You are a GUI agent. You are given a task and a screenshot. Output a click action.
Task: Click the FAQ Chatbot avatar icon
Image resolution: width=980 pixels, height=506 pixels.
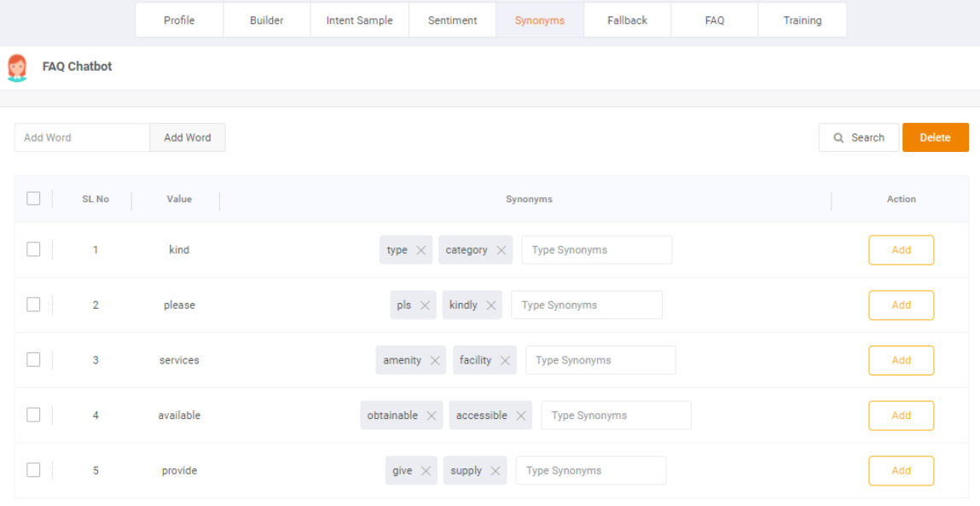19,67
